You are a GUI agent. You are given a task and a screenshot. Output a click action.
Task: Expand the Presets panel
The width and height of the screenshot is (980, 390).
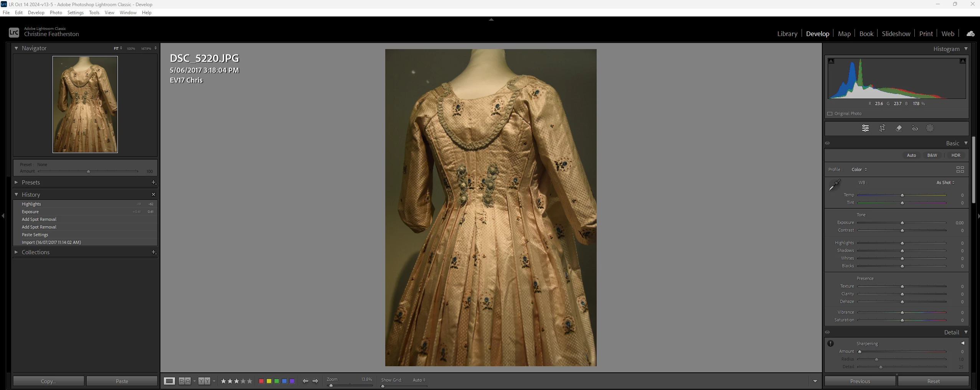tap(16, 182)
